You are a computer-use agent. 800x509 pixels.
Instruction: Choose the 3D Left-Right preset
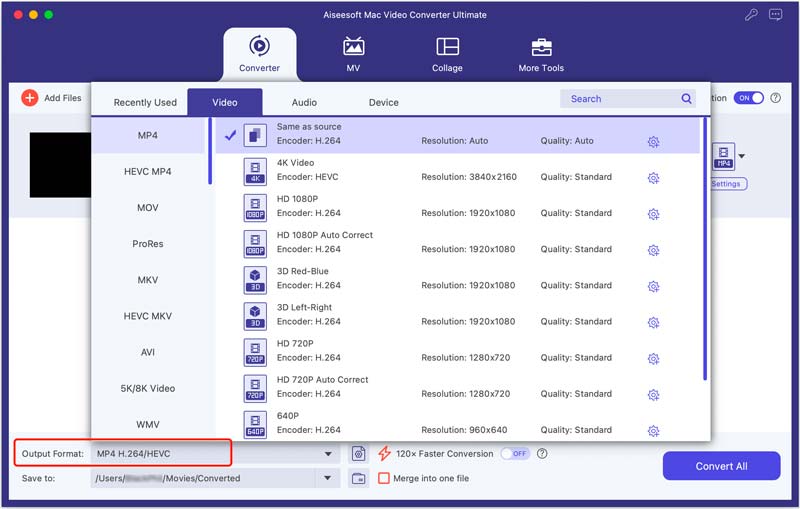click(x=458, y=315)
